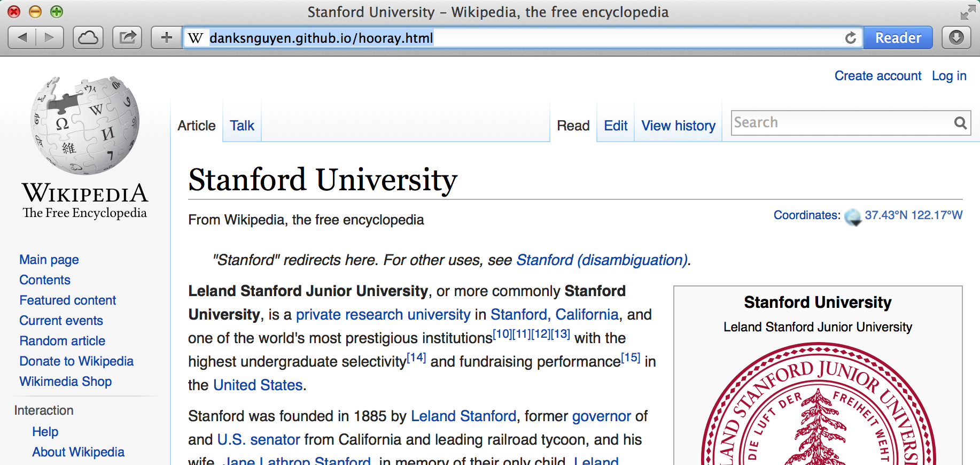This screenshot has width=980, height=465.
Task: Click the Share toolbar icon
Action: (x=127, y=38)
